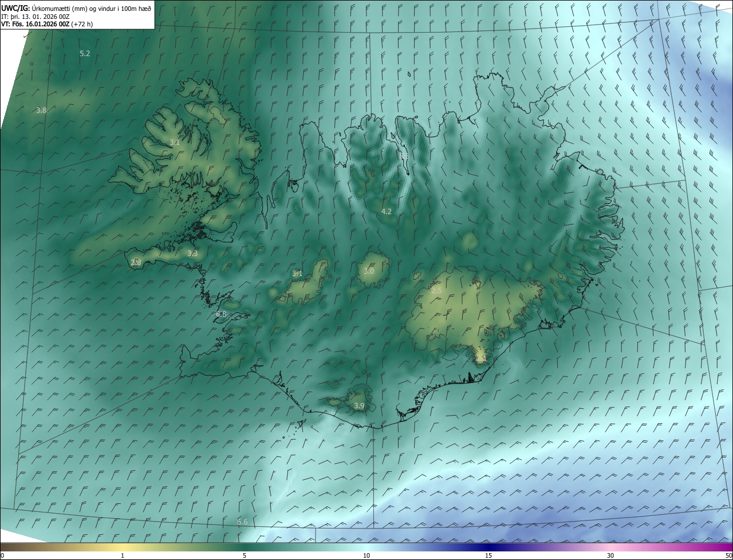Click the 50 tick on the color scale
This screenshot has height=560, width=733.
point(728,555)
